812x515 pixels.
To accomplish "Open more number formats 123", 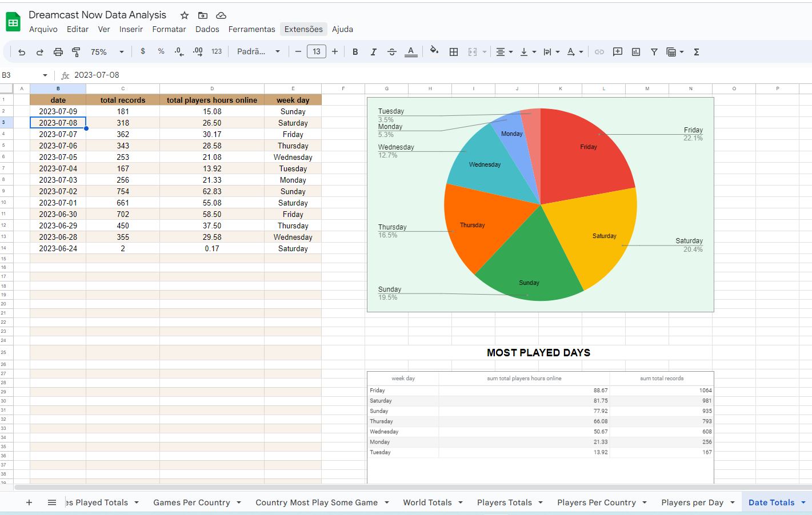I will click(x=217, y=51).
